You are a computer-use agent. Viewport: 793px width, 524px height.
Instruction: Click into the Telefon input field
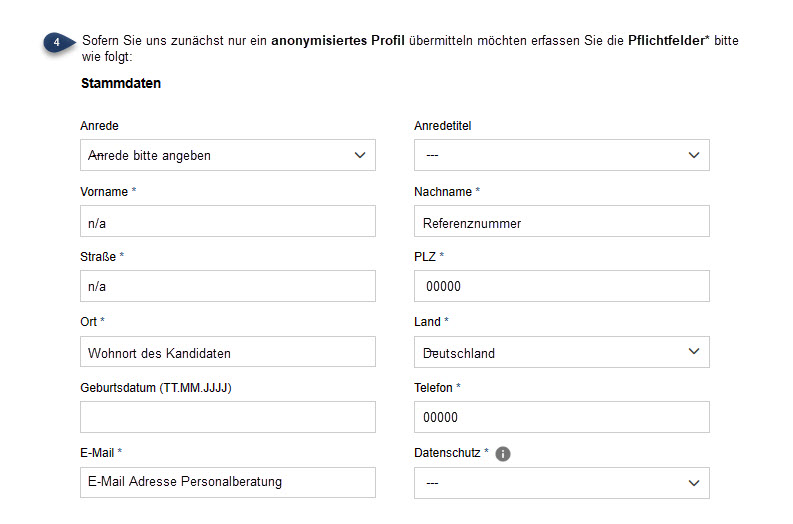click(x=561, y=417)
